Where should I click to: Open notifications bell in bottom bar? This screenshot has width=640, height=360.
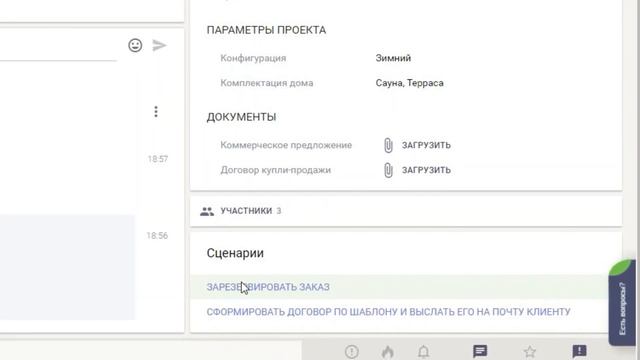[423, 351]
